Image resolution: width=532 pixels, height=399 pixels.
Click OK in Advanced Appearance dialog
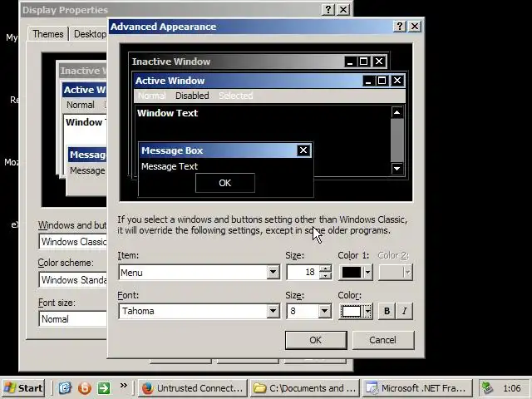(x=316, y=340)
